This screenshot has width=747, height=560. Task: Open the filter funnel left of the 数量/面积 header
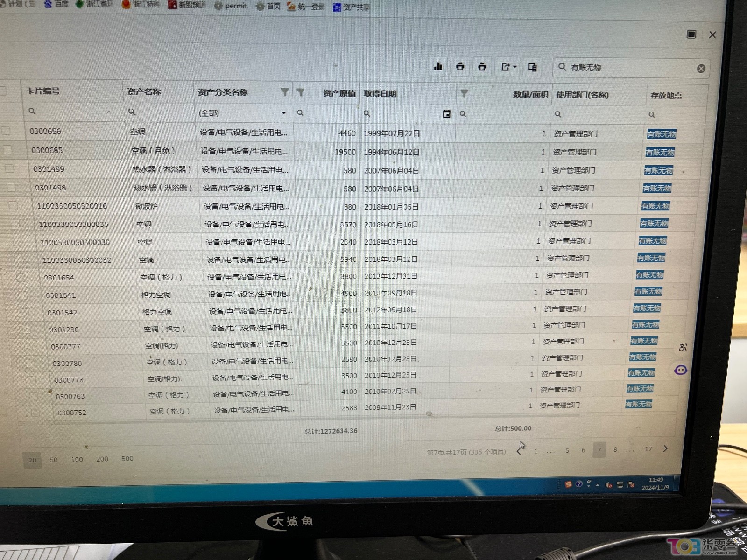(464, 93)
